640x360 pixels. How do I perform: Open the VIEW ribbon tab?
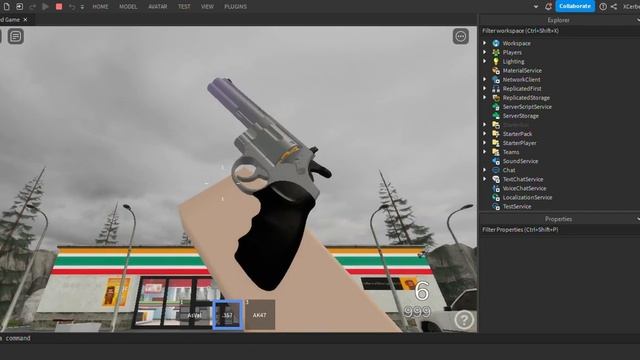pos(207,7)
